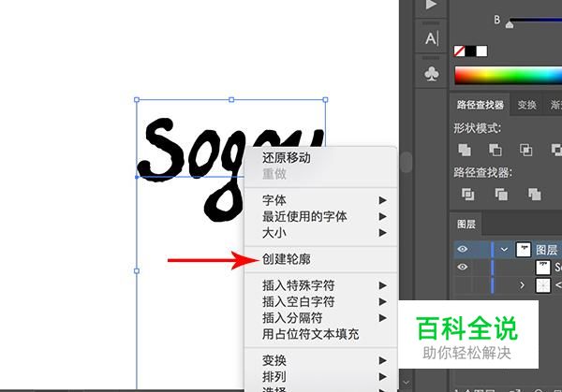Click the Unite shape mode icon
The width and height of the screenshot is (562, 392).
(465, 150)
